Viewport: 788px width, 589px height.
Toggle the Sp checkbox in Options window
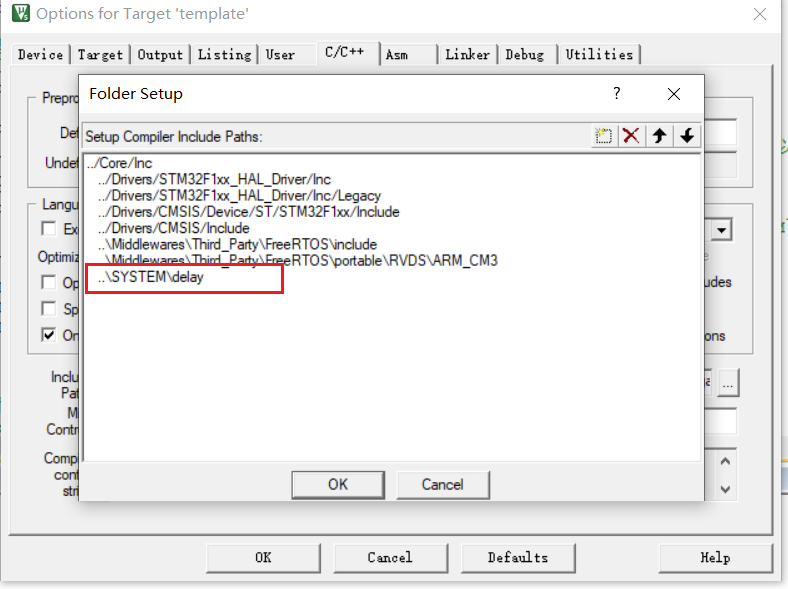coord(49,308)
